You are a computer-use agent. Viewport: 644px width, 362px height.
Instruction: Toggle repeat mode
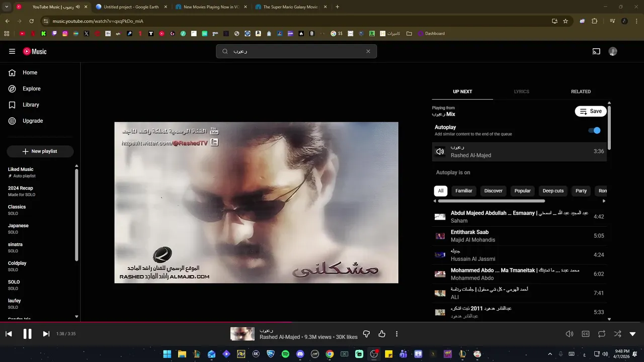click(x=602, y=334)
